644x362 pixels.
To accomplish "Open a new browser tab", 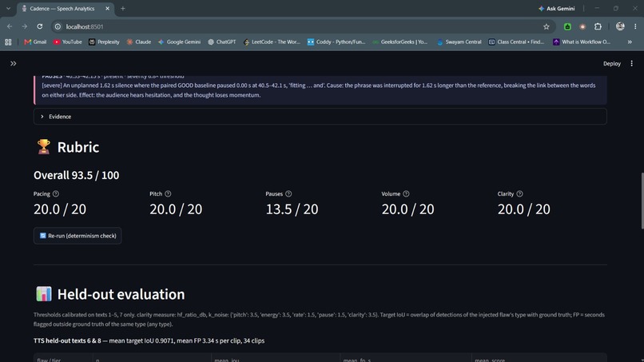I will 123,8.
